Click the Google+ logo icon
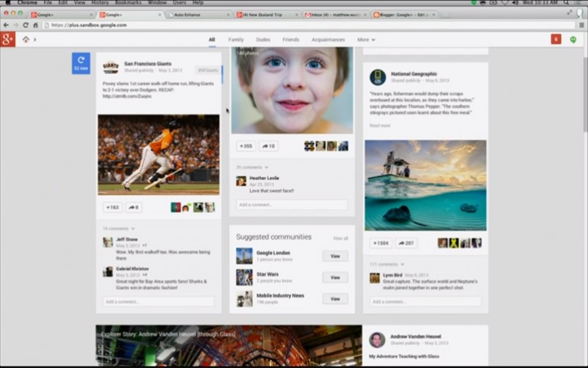 tap(7, 40)
